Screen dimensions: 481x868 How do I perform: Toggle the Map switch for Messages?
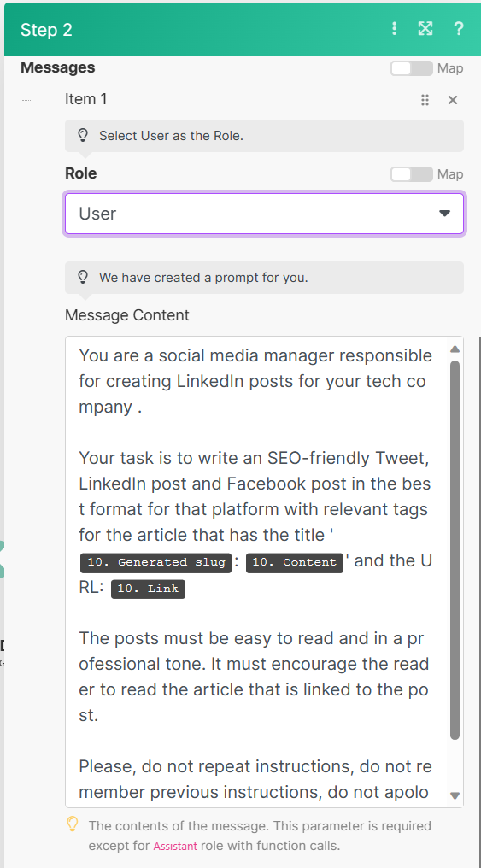point(411,68)
